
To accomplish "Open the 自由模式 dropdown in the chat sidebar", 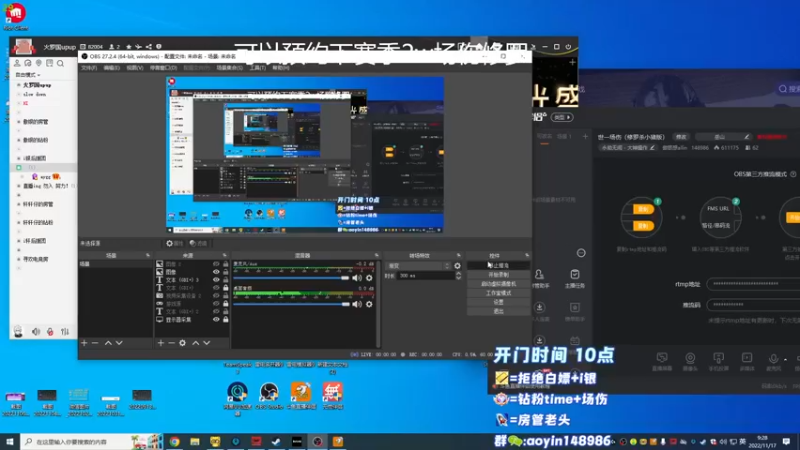I will (28, 75).
